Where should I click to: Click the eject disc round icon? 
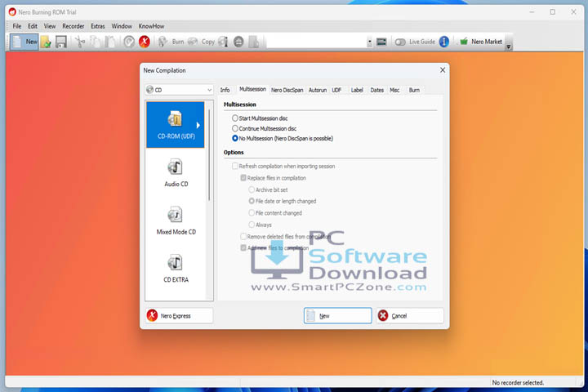[238, 42]
